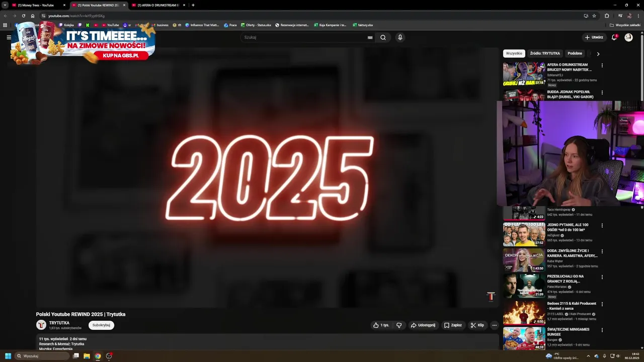This screenshot has height=362, width=644.
Task: Open more actions menu below video
Action: coord(494,325)
